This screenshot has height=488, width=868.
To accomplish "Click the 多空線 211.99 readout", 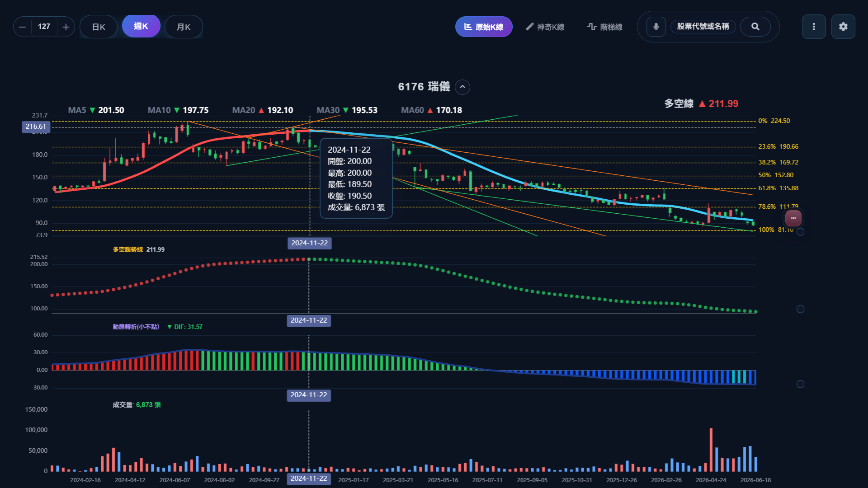I will [x=701, y=104].
